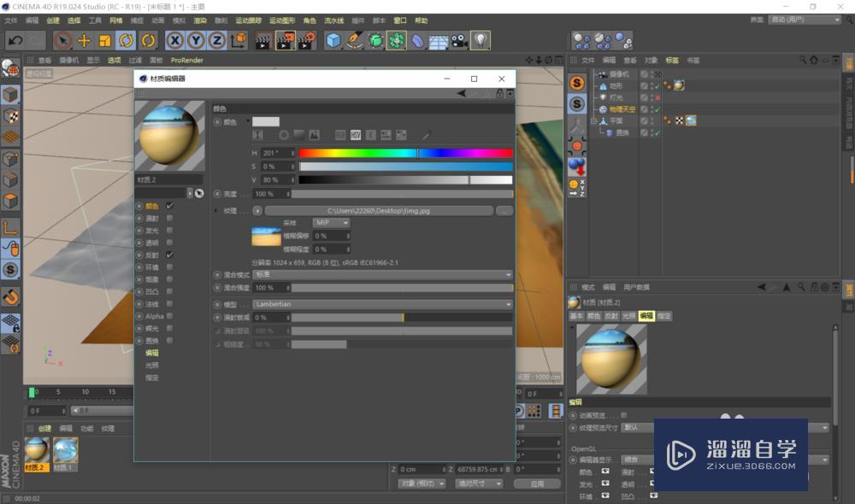Switch to the 编辑 tab in attribute manager
Screen dimensions: 855x504
646,316
